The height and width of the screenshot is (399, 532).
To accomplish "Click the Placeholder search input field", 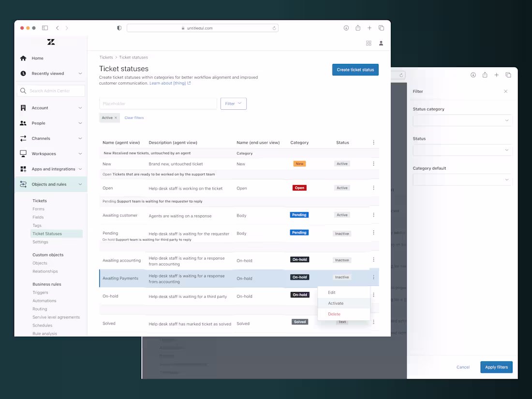I will pos(158,103).
